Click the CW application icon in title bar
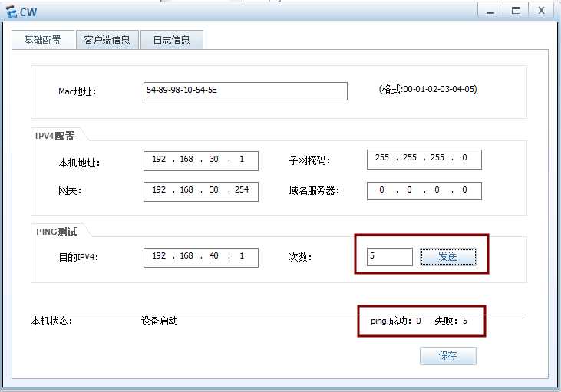This screenshot has width=561, height=392. pos(12,12)
